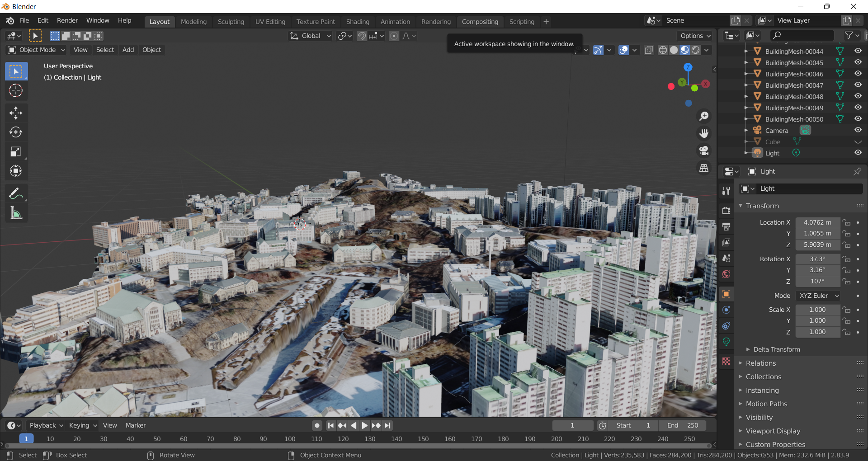
Task: Open the Window menu
Action: (x=98, y=20)
